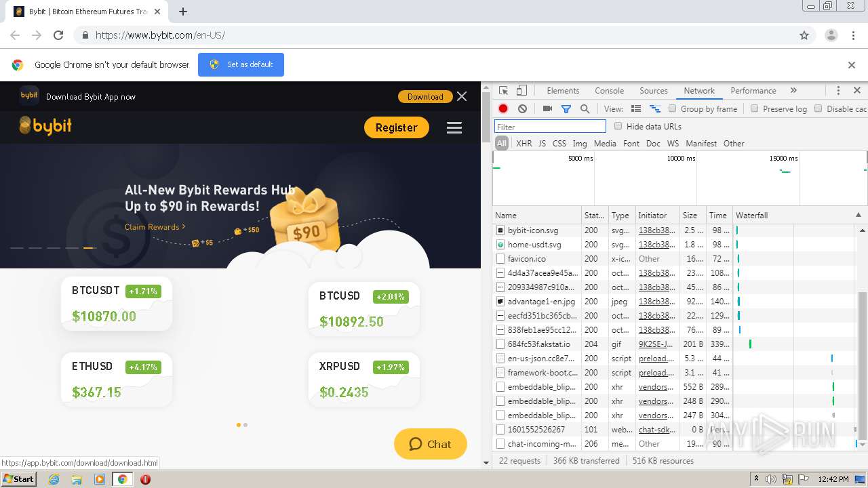Go back in browser history
Image resolution: width=868 pixels, height=488 pixels.
click(x=15, y=35)
